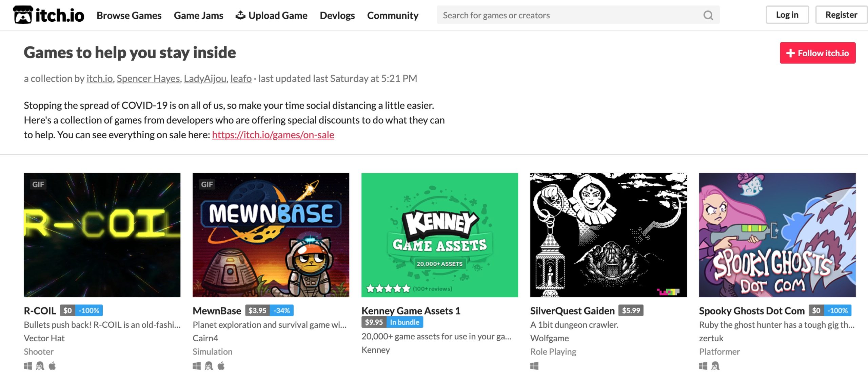Screen dimensions: 868x381
Task: Focus the search for games field
Action: [x=570, y=15]
